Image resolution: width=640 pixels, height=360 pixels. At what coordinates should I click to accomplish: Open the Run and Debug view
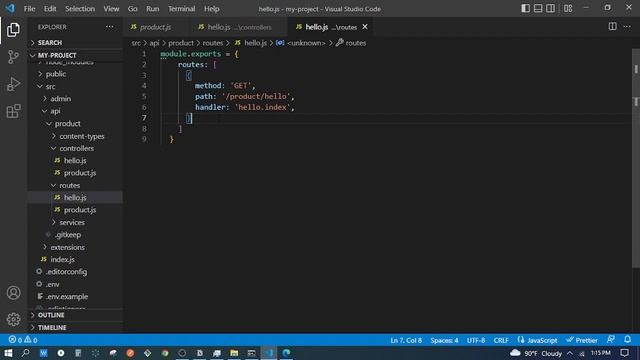[x=13, y=84]
